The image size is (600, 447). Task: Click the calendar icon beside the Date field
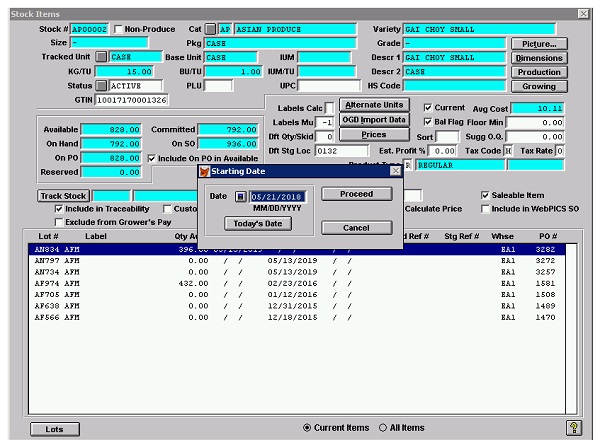(x=241, y=196)
